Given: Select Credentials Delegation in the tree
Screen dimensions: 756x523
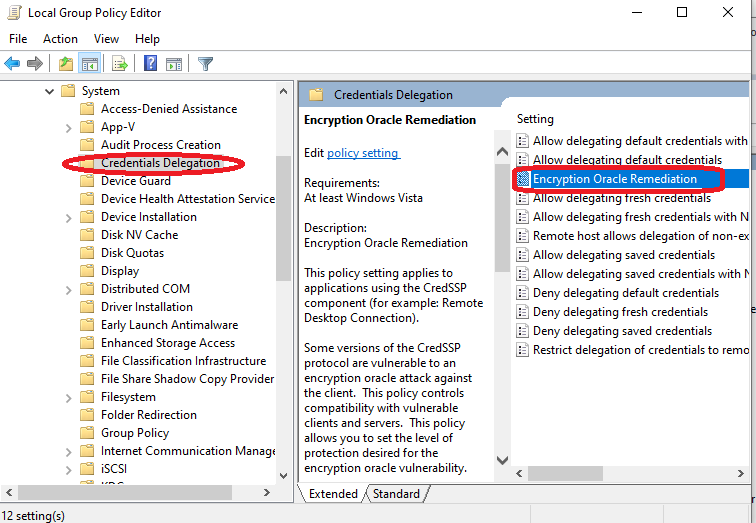Looking at the screenshot, I should (x=160, y=163).
